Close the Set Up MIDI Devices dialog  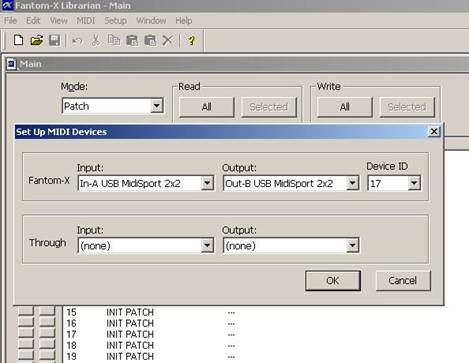(434, 132)
